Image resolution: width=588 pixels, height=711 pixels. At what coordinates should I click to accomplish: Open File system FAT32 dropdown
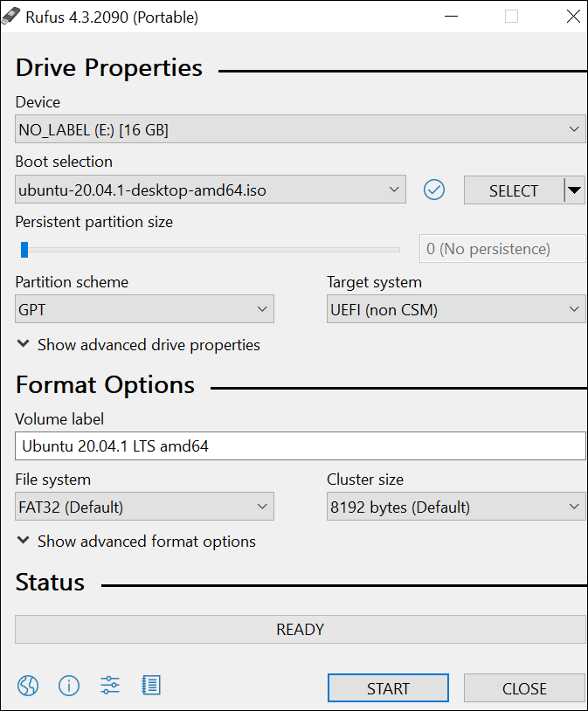(144, 507)
